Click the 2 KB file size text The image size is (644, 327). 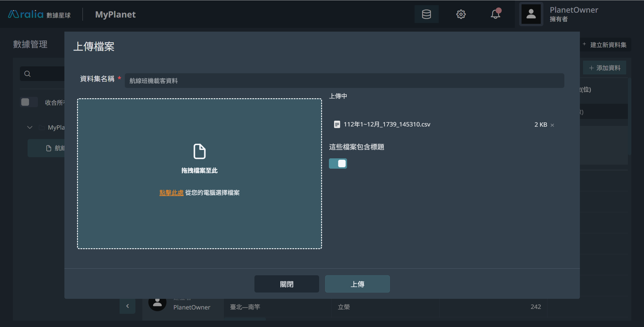tap(541, 124)
